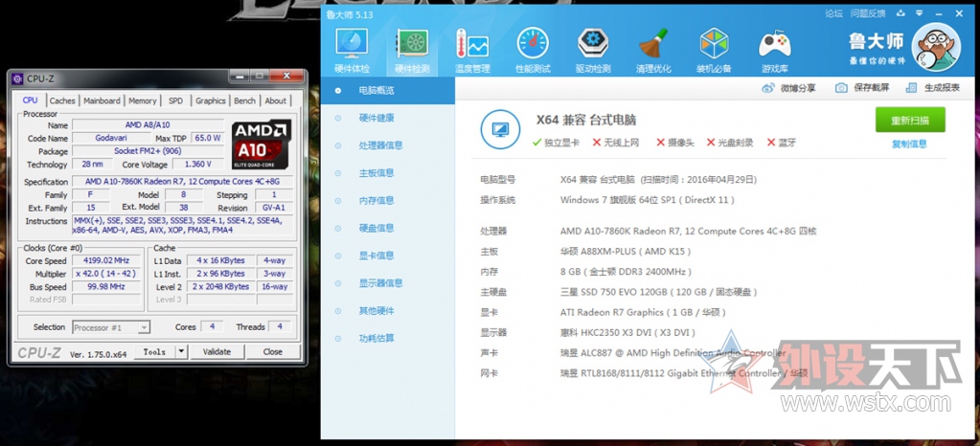Select 主板信息 in the sidebar

tap(388, 173)
